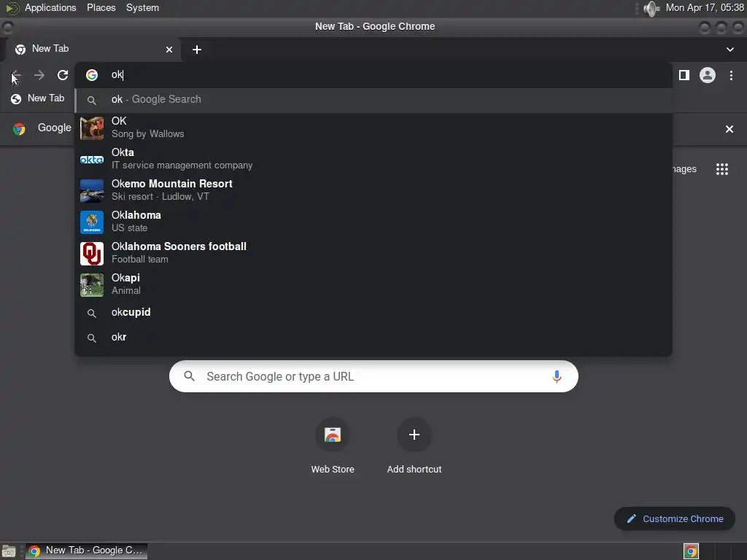
Task: Select Oklahoma US state suggestion
Action: coord(373,222)
